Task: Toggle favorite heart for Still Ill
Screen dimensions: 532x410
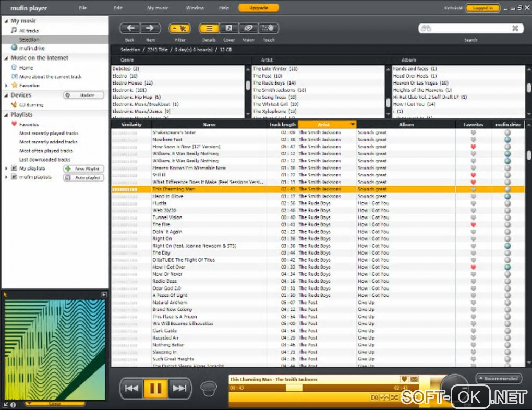Action: (473, 175)
